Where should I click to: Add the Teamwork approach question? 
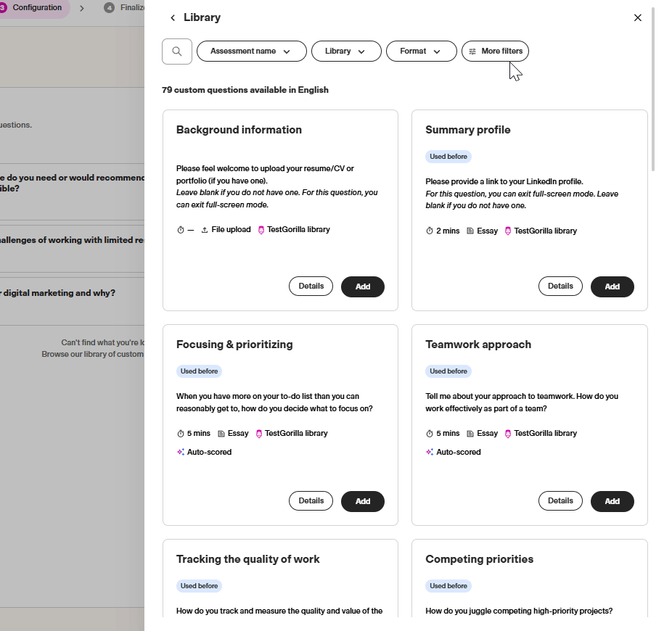point(612,501)
